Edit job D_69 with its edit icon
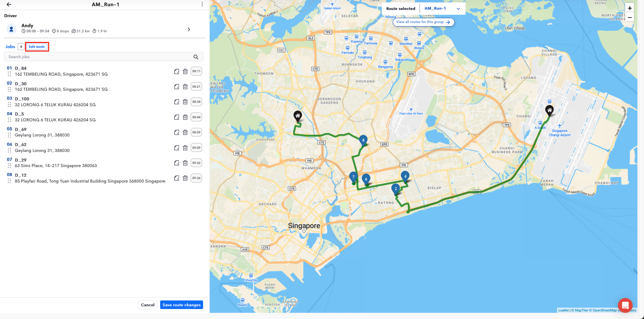Screen dimensions: 644x319 pos(177,132)
